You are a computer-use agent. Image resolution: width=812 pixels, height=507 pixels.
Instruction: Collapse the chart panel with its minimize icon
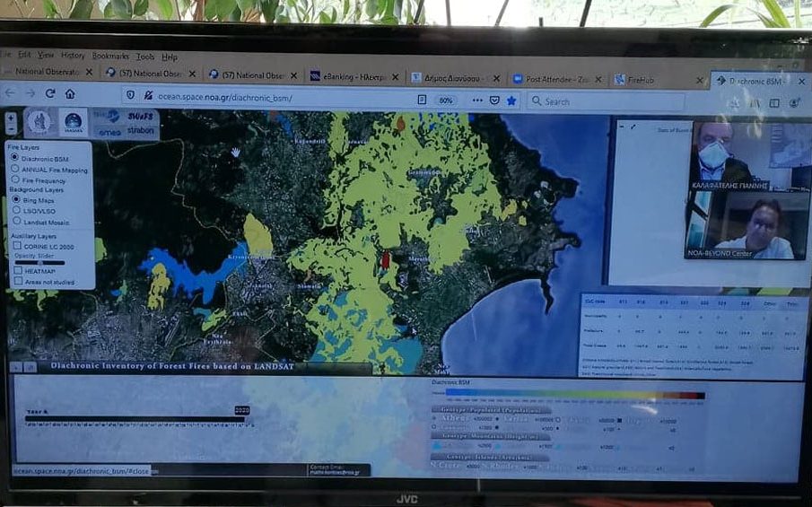tap(17, 367)
